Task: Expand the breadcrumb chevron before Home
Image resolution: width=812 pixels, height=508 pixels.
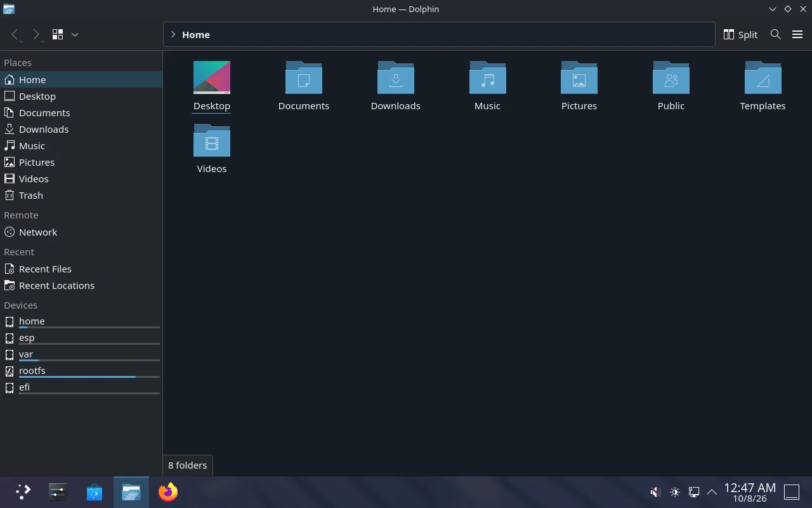Action: 173,34
